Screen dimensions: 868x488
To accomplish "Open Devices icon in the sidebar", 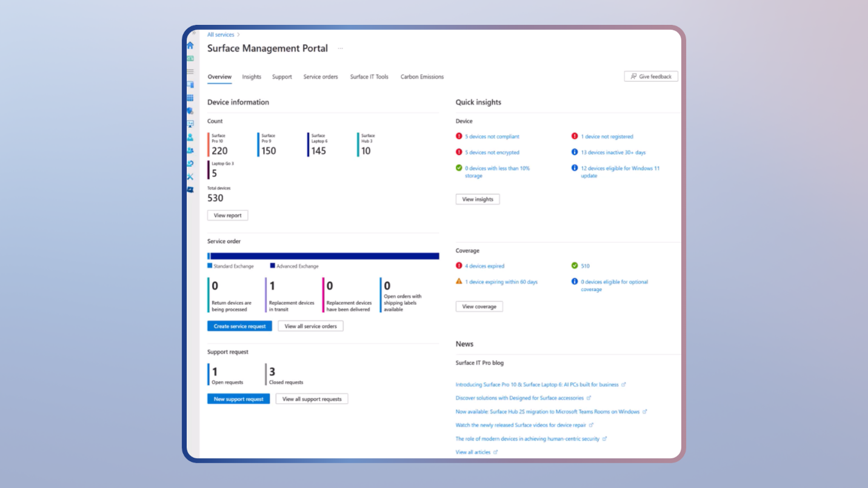I will (190, 85).
